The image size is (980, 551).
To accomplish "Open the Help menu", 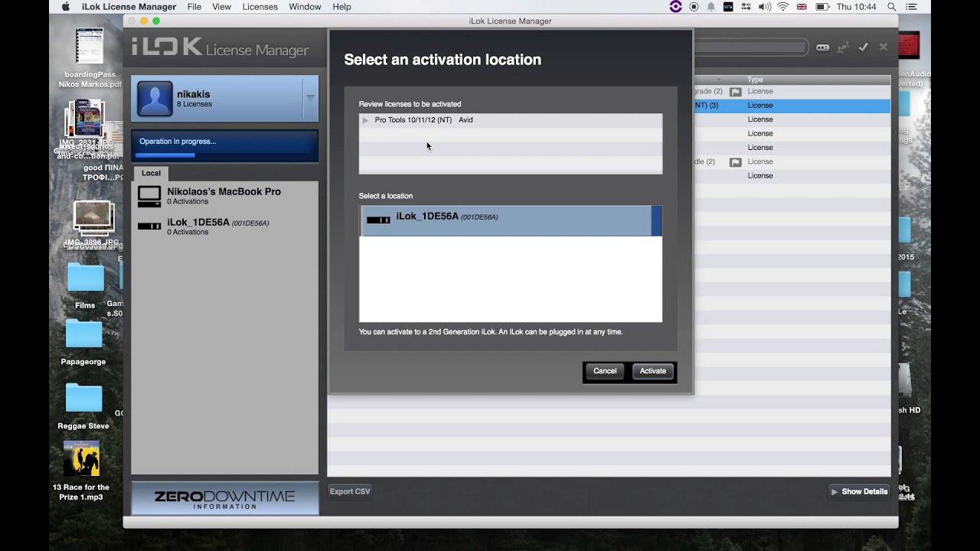I will (x=341, y=7).
